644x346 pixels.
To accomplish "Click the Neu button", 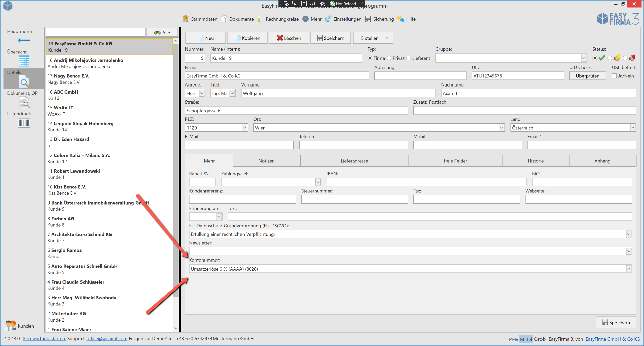I will pyautogui.click(x=205, y=38).
